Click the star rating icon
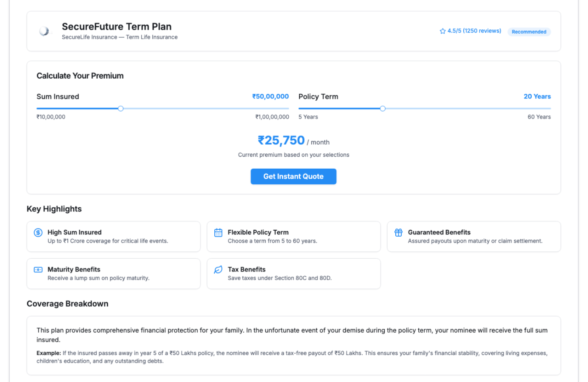Viewport: 588px width, 382px height. click(443, 31)
